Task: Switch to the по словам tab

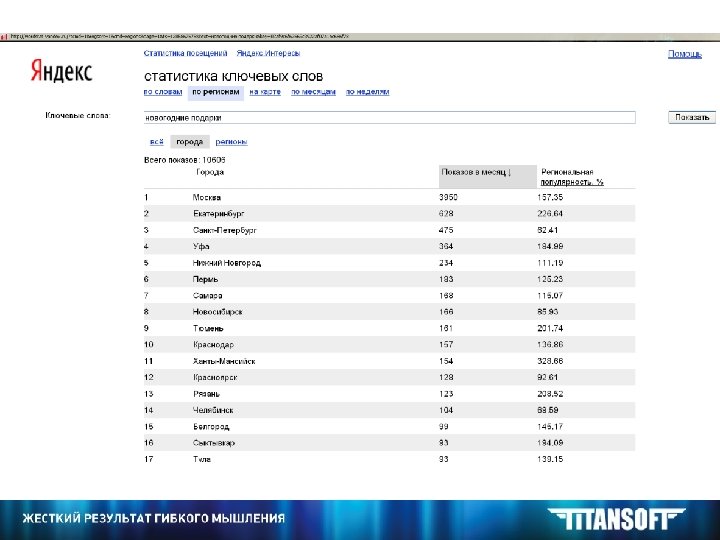Action: point(163,92)
